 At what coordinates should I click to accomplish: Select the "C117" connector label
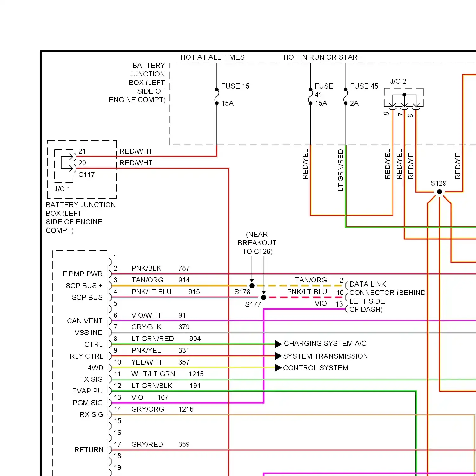(x=86, y=175)
